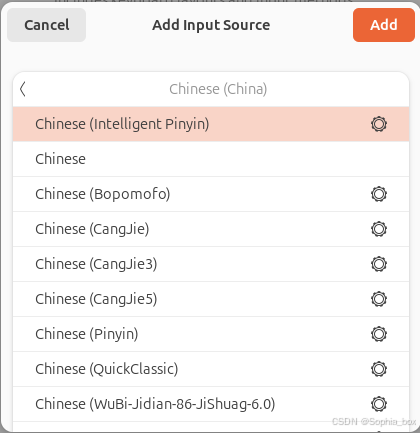The height and width of the screenshot is (433, 420).
Task: Click the gear icon beside WuBi-Jidian-86
Action: click(x=379, y=404)
